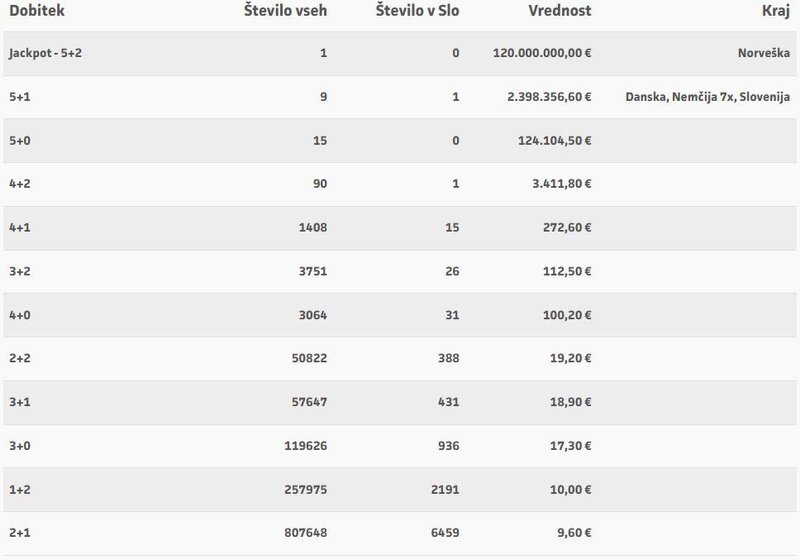Click the 100,20 € value for 4+0
800x560 pixels.
pos(567,315)
